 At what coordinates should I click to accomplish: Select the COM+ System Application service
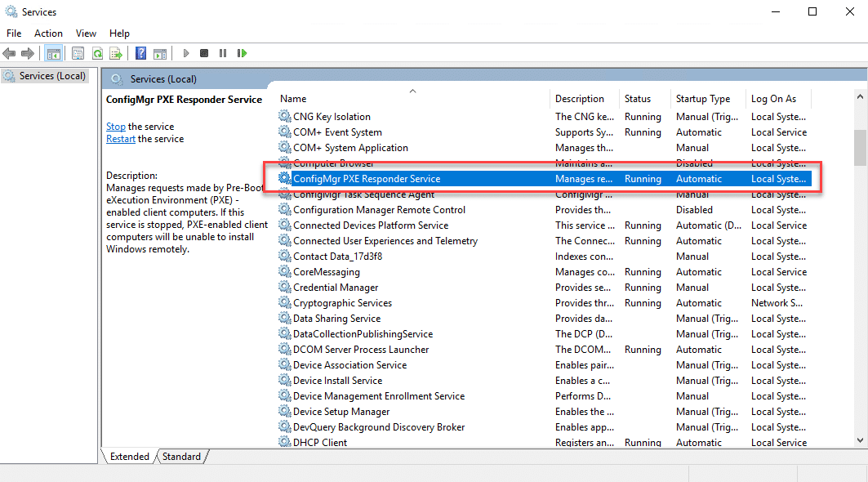350,147
